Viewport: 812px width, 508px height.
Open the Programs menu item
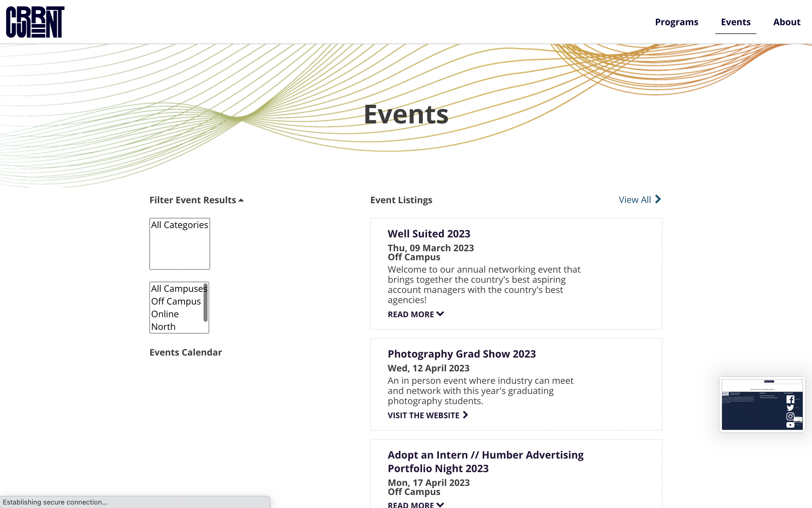676,22
